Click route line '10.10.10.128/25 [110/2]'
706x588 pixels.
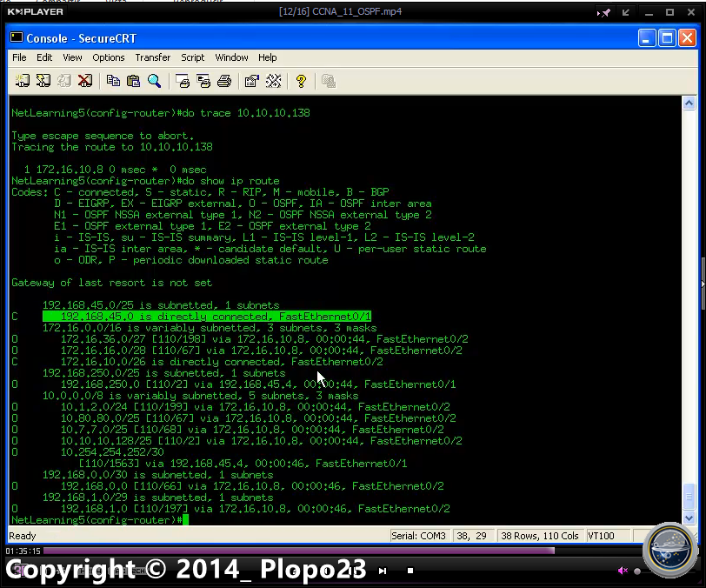click(x=236, y=441)
